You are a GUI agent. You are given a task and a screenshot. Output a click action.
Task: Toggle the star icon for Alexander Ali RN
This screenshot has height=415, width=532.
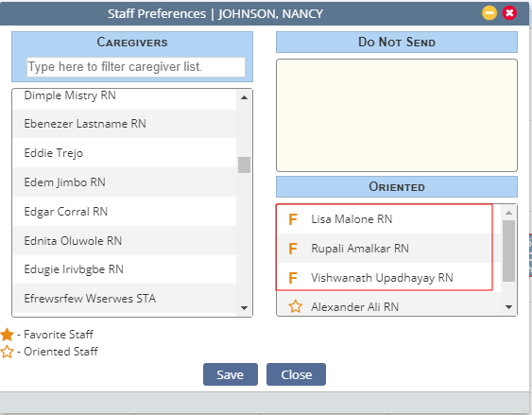point(295,306)
